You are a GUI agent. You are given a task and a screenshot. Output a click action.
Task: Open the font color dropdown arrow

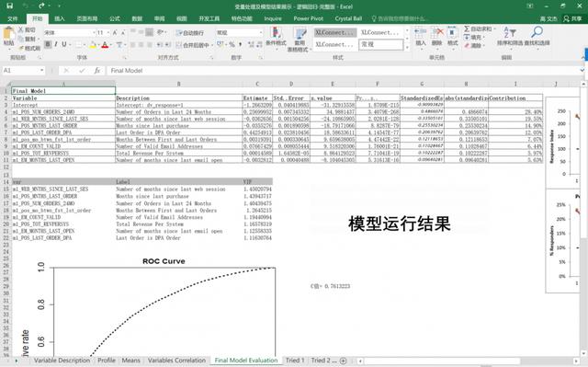111,45
